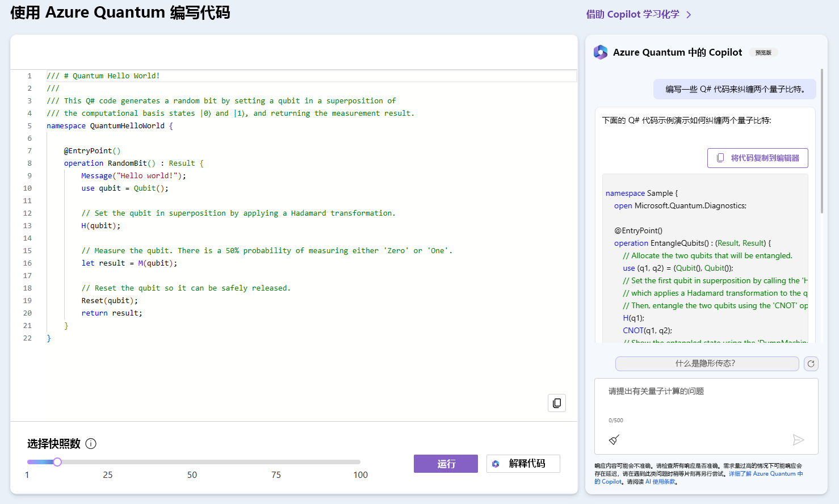Screen dimensions: 839x504
Task: Click the '/// # Quantum Hello World!' comment line
Action: point(103,76)
